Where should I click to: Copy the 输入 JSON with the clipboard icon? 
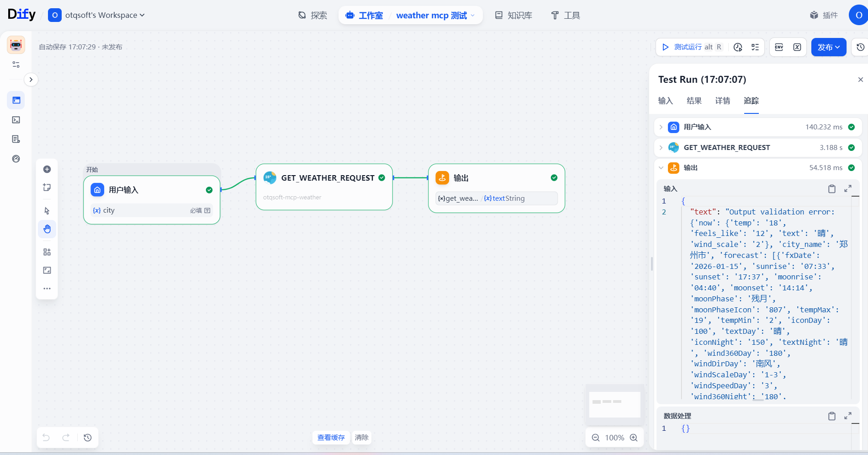[x=832, y=189]
